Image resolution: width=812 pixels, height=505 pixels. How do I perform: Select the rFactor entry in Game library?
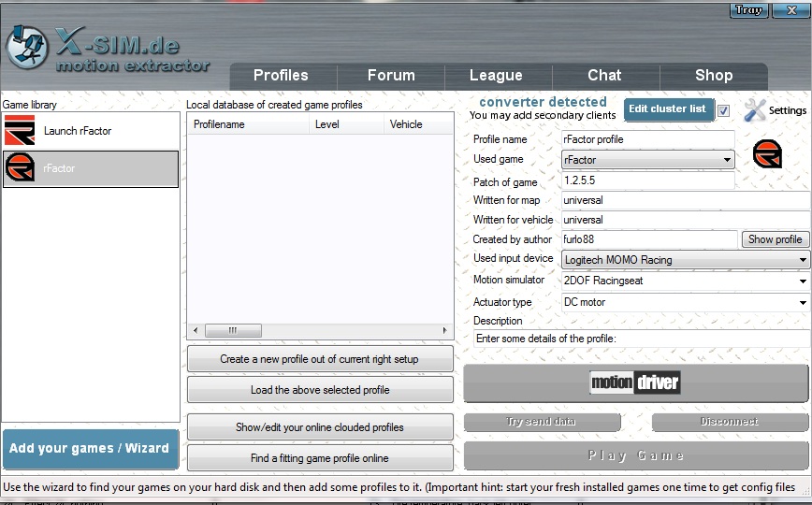tap(91, 168)
